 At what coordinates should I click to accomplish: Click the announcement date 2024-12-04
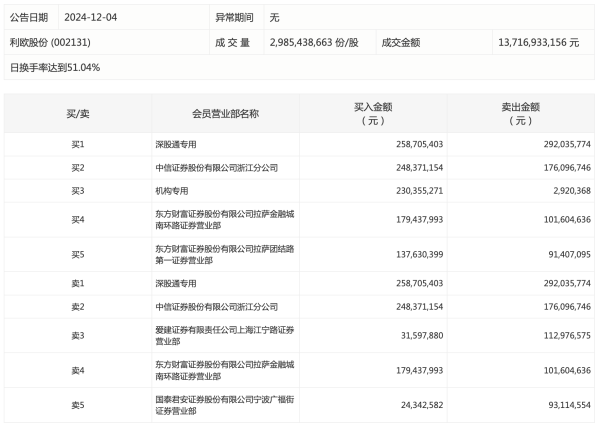point(91,17)
